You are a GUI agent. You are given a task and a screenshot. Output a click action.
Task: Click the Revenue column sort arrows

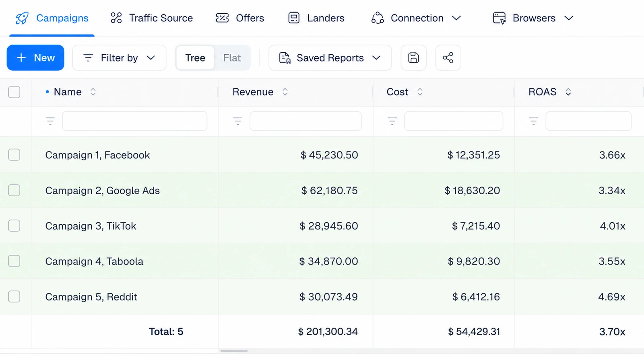(285, 92)
